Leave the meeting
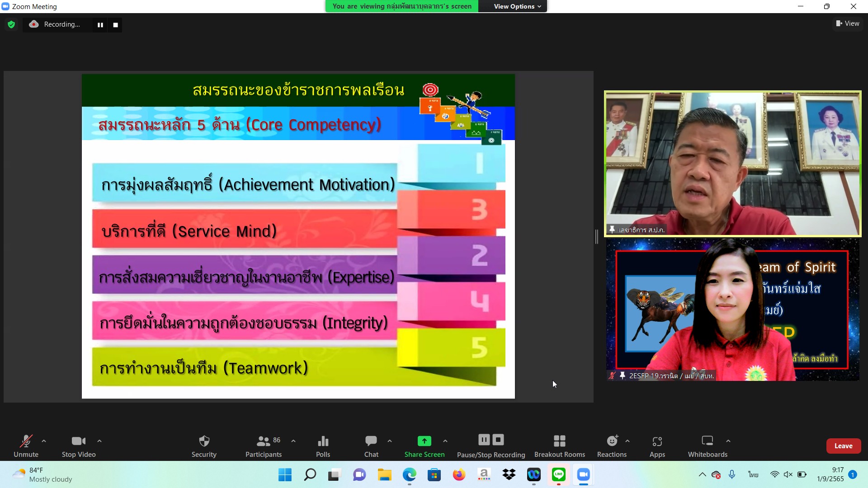 tap(843, 446)
